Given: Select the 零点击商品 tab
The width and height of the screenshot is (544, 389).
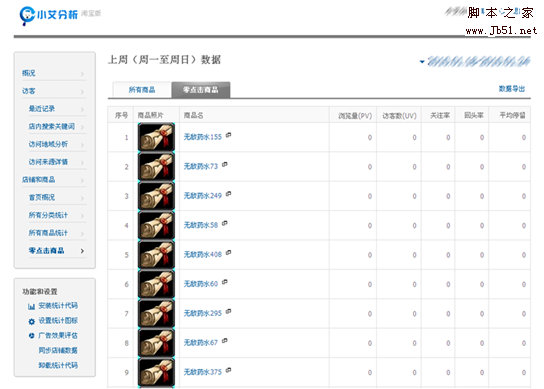Looking at the screenshot, I should click(201, 90).
